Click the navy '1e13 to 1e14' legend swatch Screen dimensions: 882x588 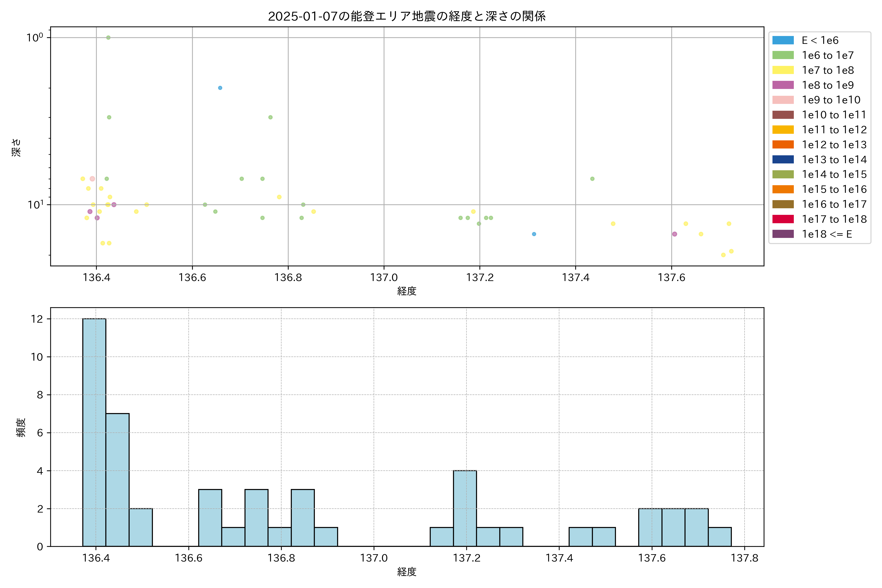(783, 159)
